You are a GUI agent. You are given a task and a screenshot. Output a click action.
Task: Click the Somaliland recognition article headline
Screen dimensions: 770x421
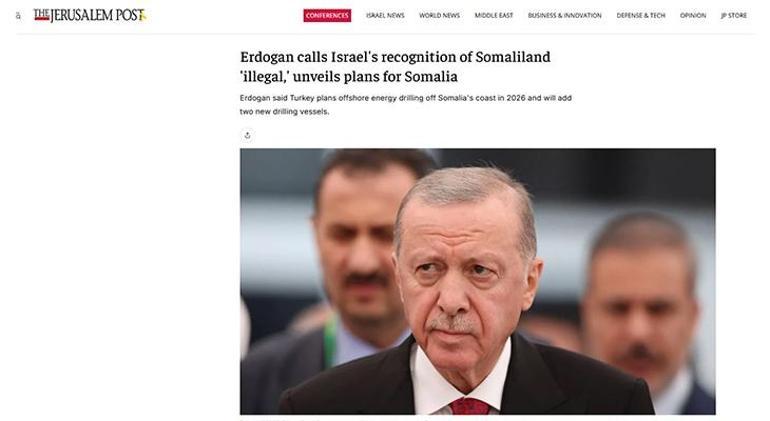pos(395,67)
